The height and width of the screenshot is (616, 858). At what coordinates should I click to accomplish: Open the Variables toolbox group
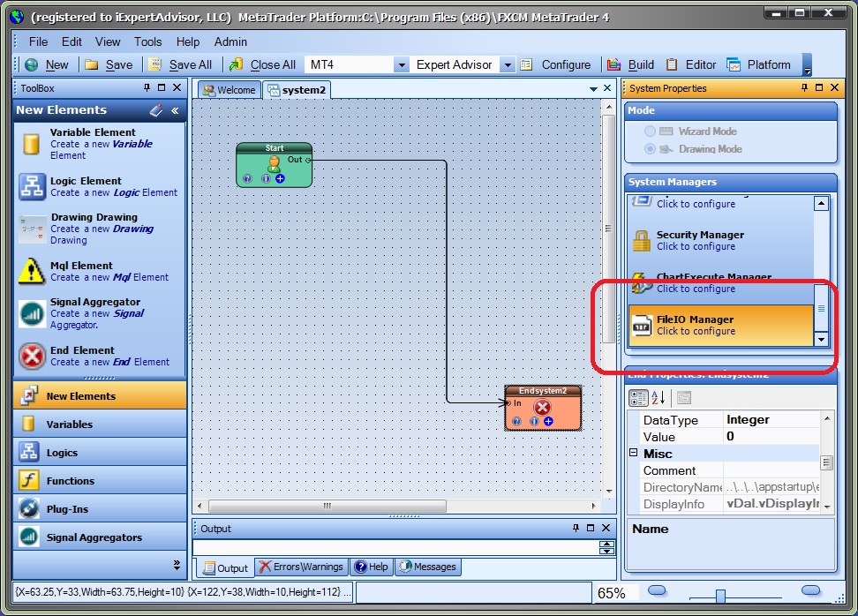[x=100, y=424]
